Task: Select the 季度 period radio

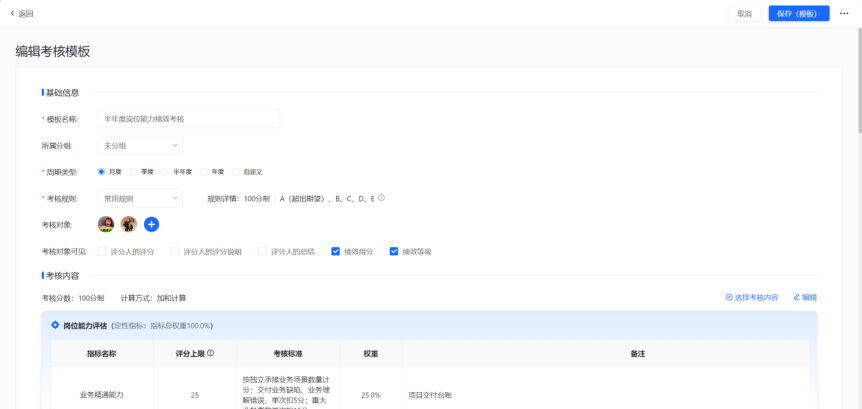Action: point(133,172)
